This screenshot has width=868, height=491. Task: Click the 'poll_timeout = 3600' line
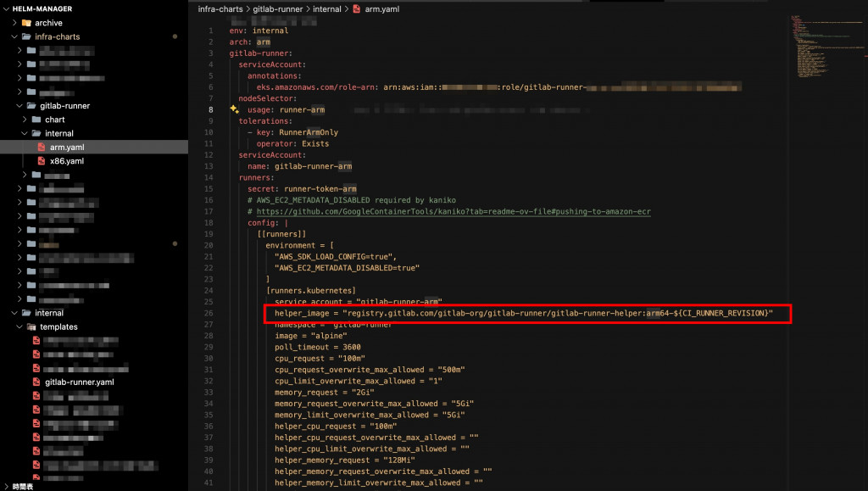pos(318,347)
